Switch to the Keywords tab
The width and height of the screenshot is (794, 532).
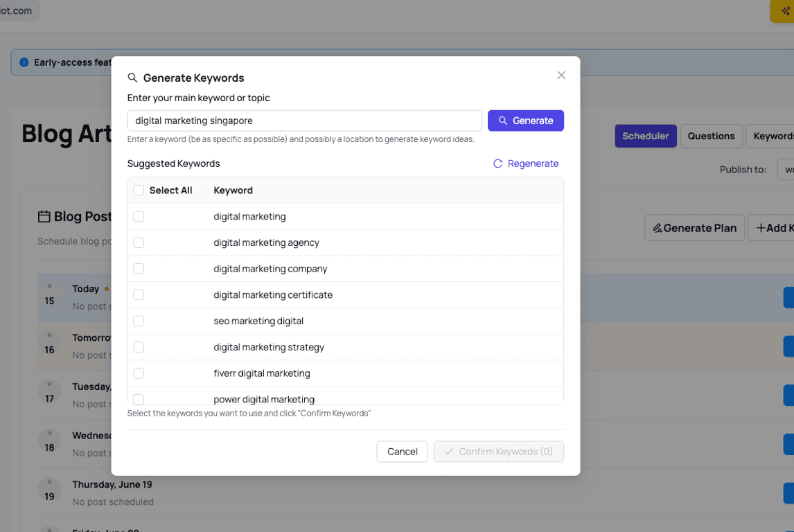click(770, 136)
